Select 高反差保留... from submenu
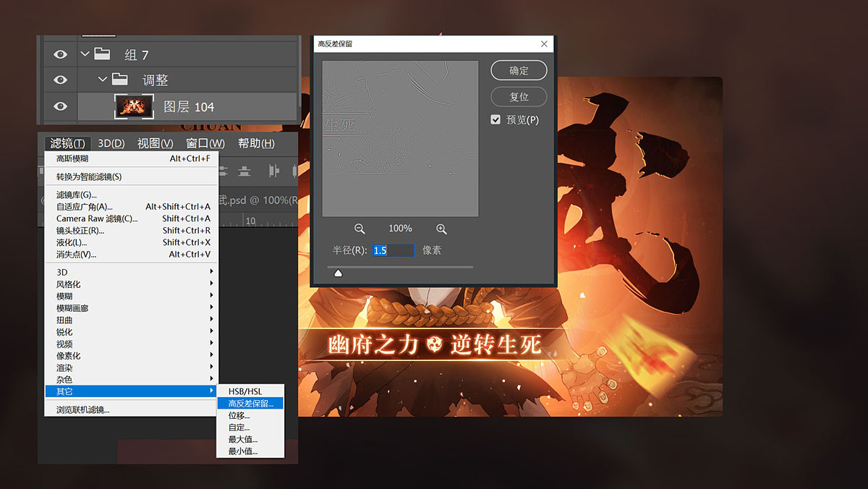The height and width of the screenshot is (489, 868). click(250, 404)
